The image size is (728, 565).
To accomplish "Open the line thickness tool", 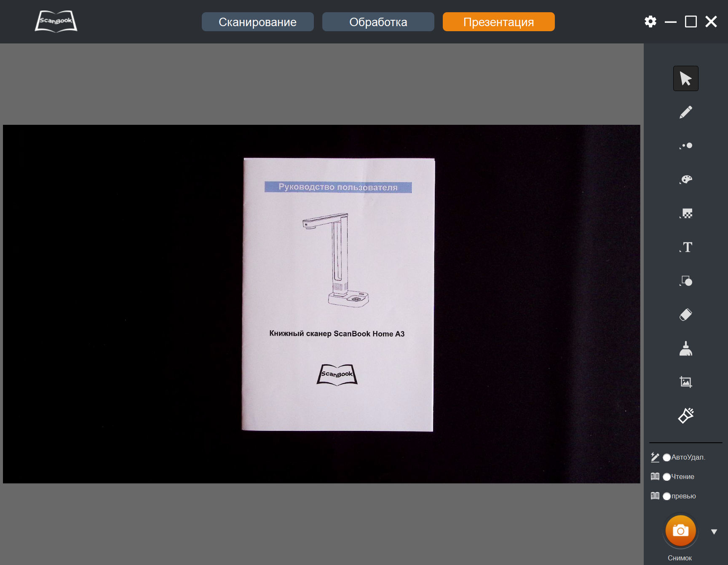I will (x=685, y=146).
